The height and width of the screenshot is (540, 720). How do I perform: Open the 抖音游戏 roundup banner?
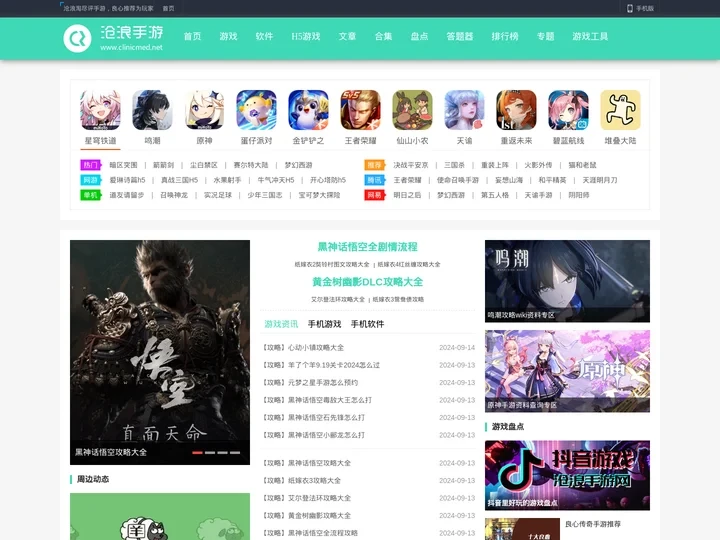pos(567,475)
